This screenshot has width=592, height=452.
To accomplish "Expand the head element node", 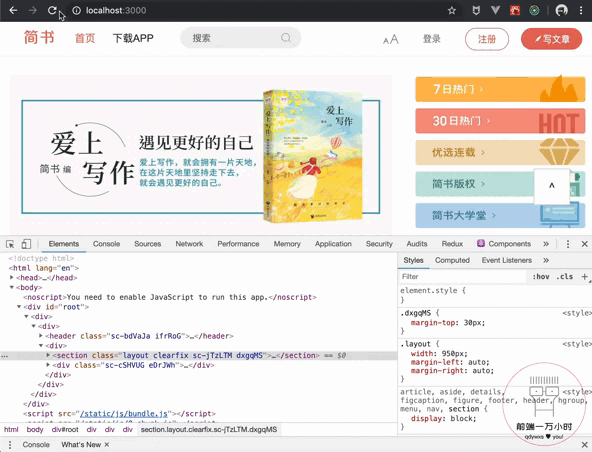I will pos(12,278).
